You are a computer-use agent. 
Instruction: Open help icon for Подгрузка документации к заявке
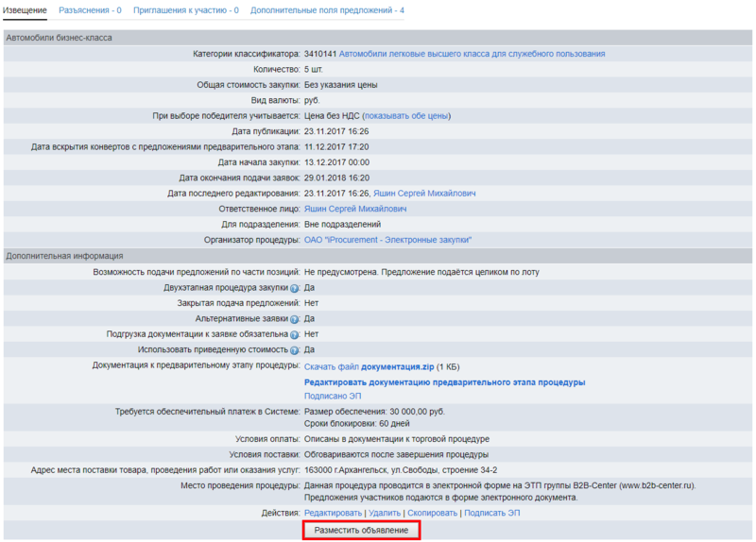click(x=294, y=335)
